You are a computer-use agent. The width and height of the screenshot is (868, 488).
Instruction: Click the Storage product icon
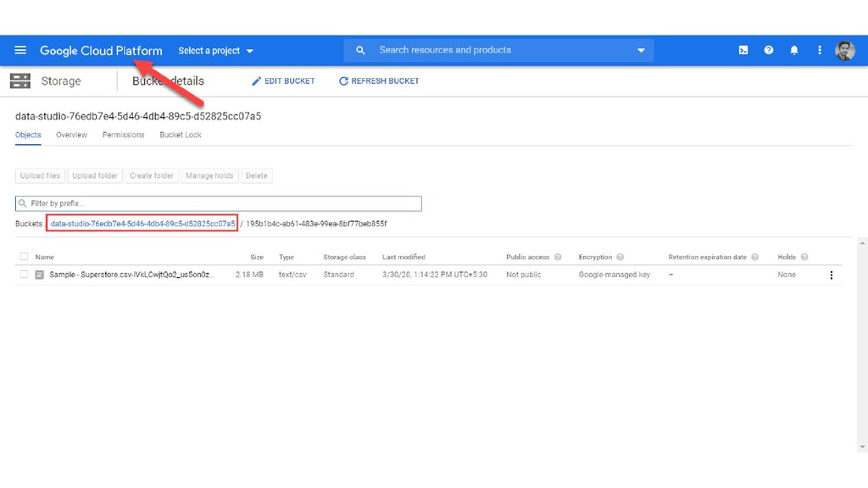tap(20, 80)
